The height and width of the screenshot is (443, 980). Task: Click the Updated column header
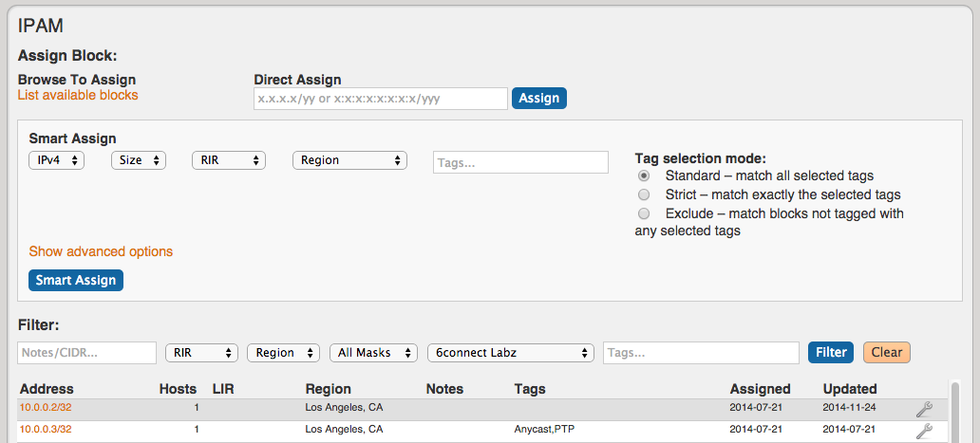pyautogui.click(x=849, y=389)
